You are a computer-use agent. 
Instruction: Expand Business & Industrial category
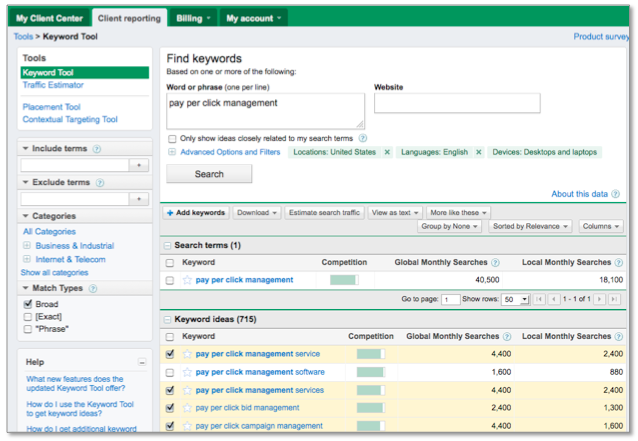(x=26, y=245)
